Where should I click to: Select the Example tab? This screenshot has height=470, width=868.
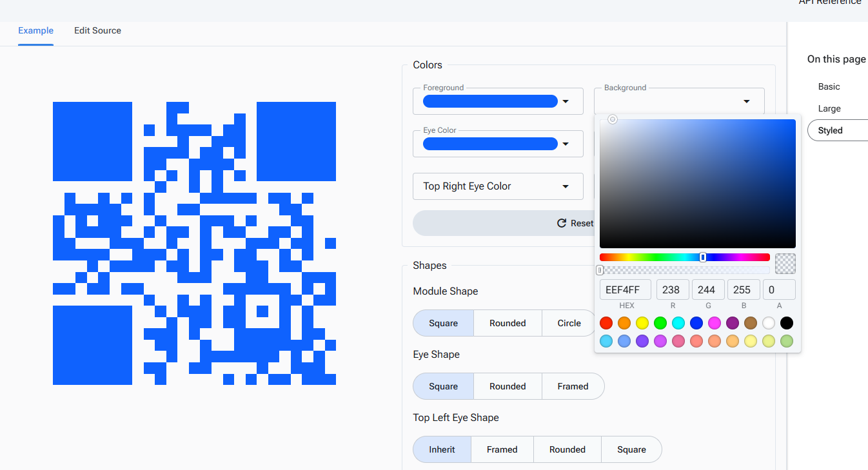[35, 30]
